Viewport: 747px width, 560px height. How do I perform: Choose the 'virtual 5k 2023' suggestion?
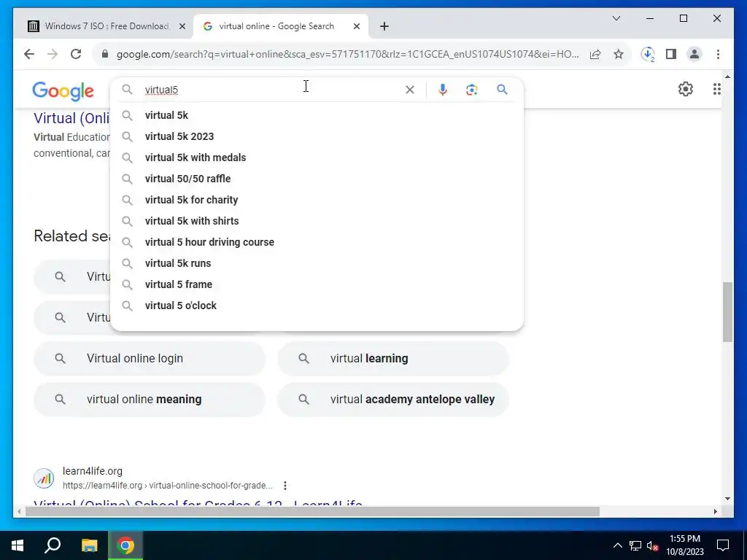point(317,136)
